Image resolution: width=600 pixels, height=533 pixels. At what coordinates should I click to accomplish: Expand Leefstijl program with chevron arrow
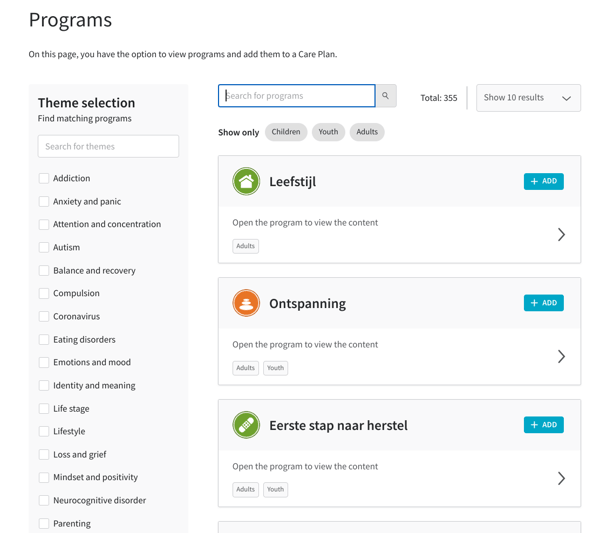pos(561,235)
